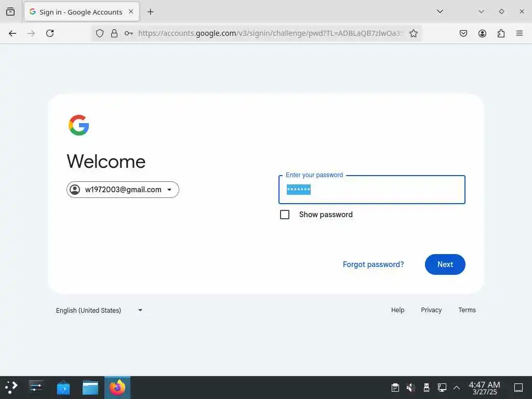Open the file manager taskbar icon

point(90,388)
